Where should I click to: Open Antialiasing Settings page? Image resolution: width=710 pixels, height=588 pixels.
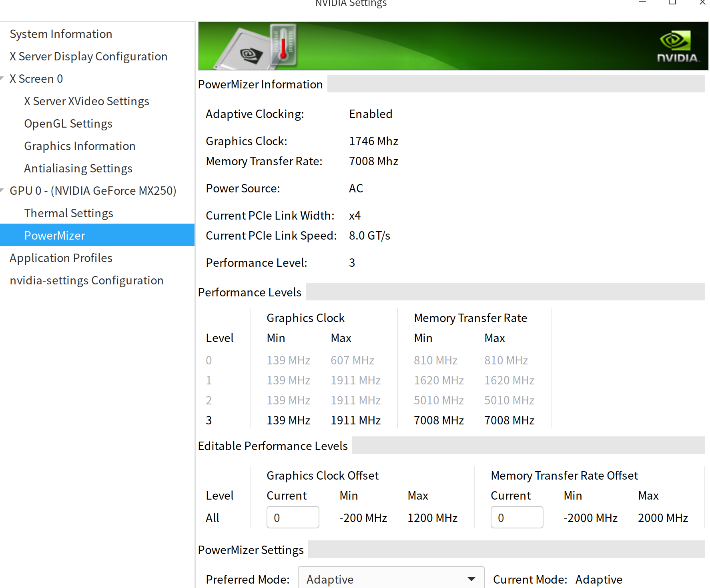point(78,168)
